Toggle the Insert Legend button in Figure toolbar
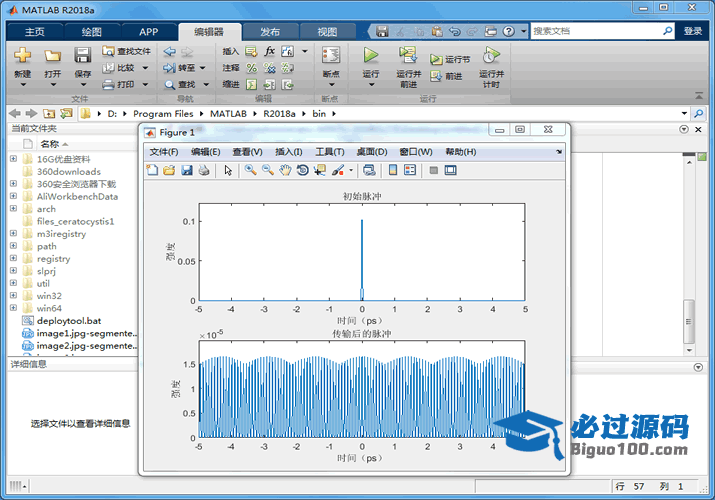The width and height of the screenshot is (715, 500). pos(410,170)
